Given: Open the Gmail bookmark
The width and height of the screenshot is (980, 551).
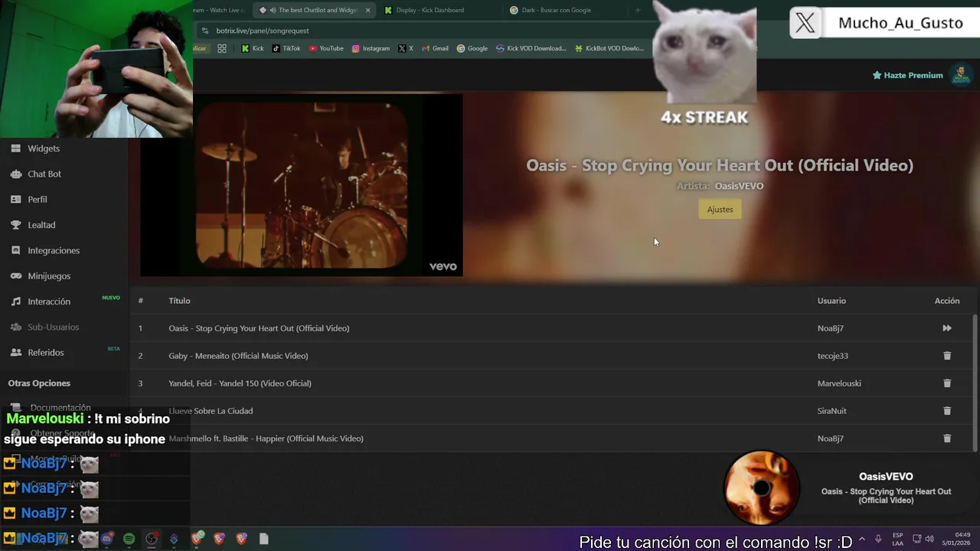Looking at the screenshot, I should [x=434, y=48].
